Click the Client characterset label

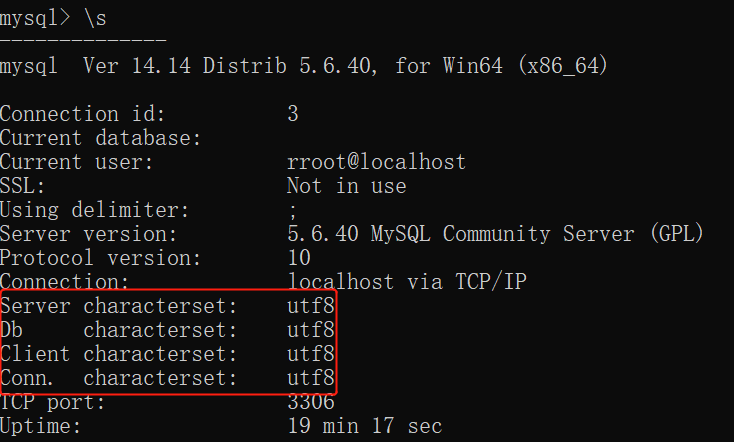pos(119,354)
